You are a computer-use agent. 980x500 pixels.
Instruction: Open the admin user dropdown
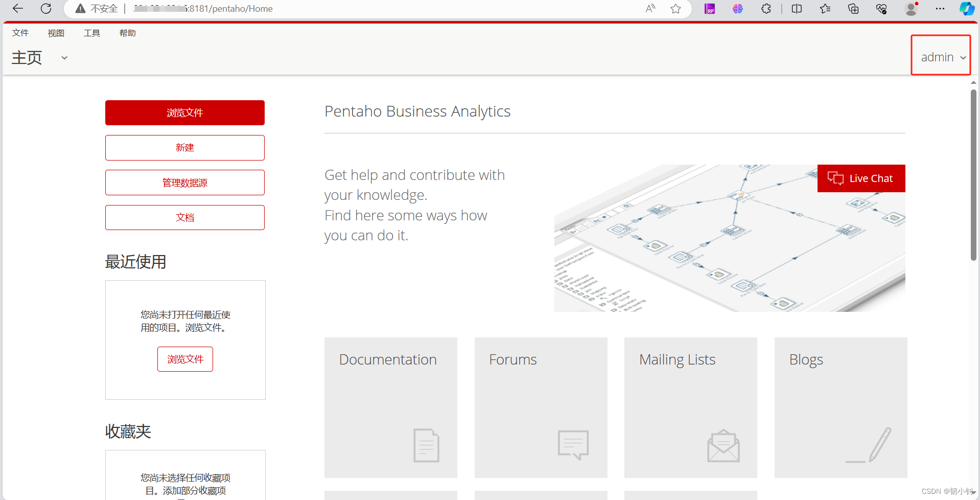click(x=943, y=57)
